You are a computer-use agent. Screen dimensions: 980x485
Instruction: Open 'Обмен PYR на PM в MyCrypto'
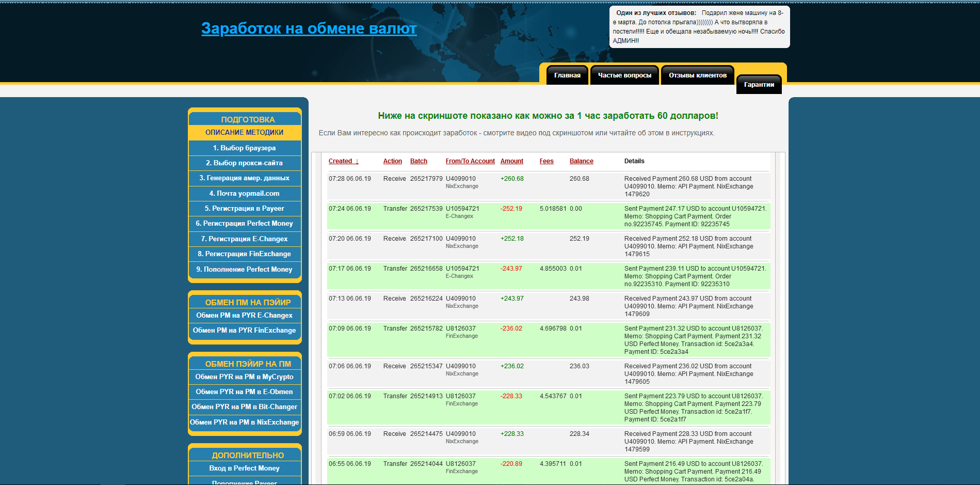(244, 377)
